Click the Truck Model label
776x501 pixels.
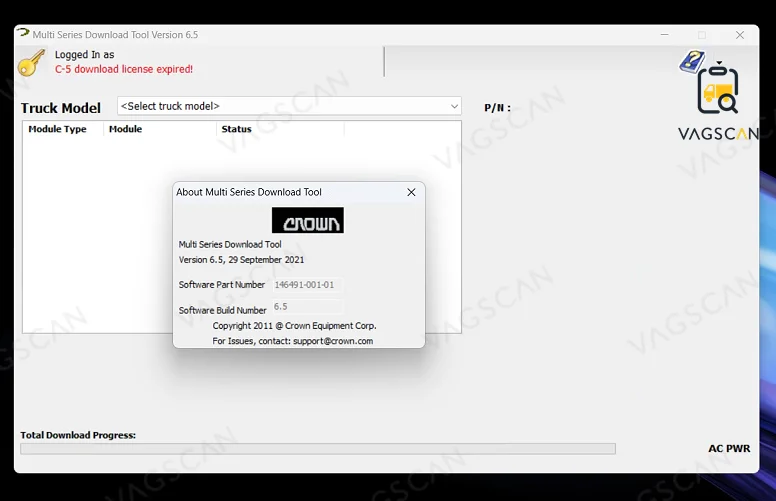pyautogui.click(x=61, y=108)
